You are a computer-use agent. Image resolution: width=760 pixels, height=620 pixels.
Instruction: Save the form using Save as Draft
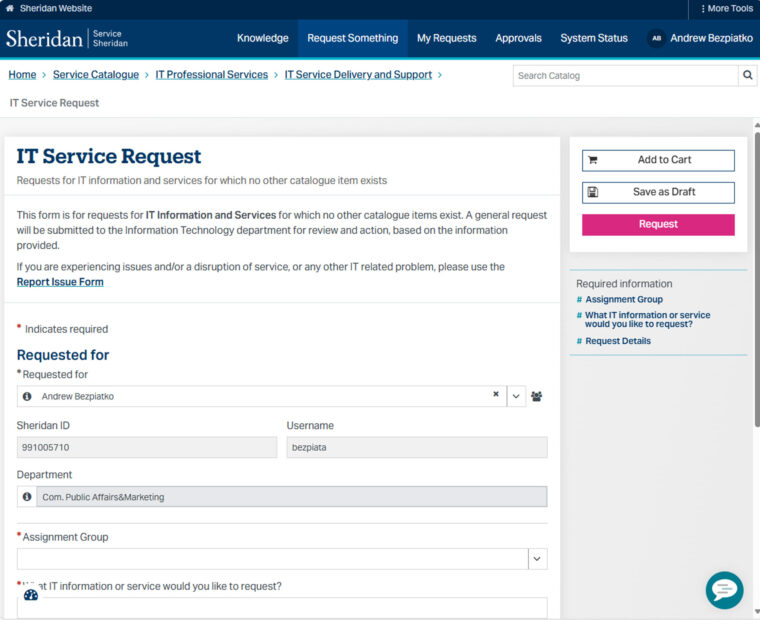658,192
